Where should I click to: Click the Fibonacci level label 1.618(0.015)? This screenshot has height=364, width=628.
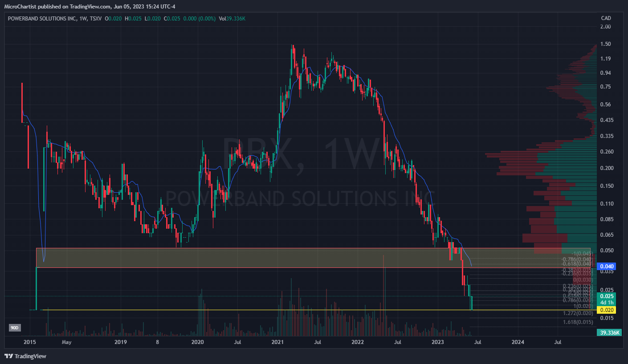pyautogui.click(x=578, y=322)
